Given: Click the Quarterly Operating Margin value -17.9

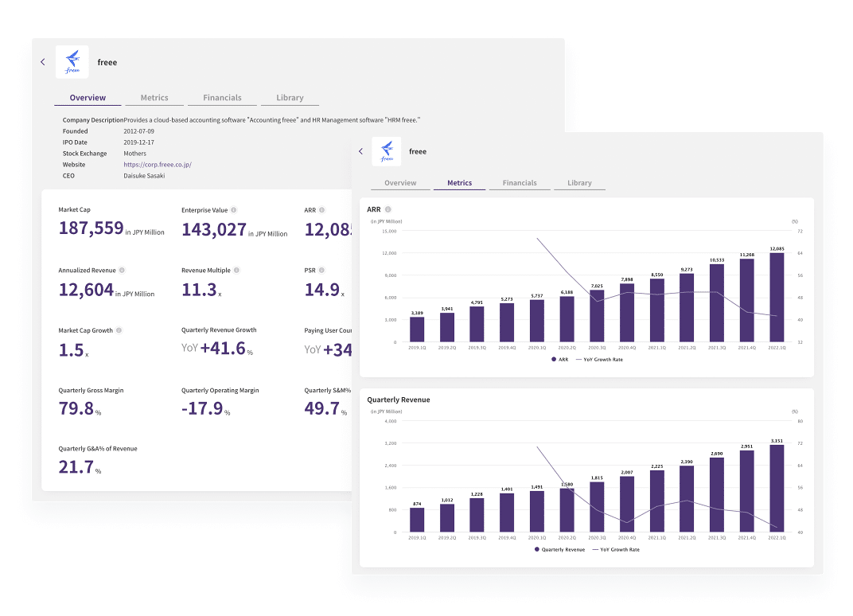Looking at the screenshot, I should click(202, 408).
